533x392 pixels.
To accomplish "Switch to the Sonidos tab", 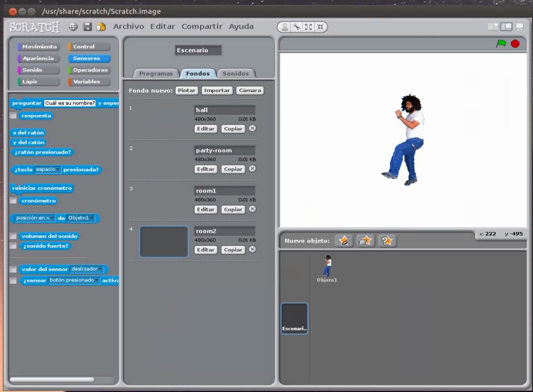I will [236, 73].
